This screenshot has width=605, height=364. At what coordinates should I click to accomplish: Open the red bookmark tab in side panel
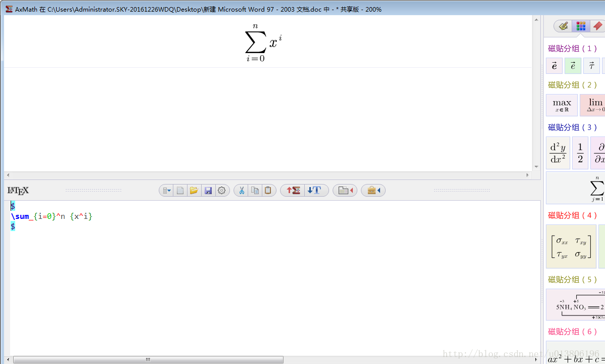pyautogui.click(x=597, y=26)
